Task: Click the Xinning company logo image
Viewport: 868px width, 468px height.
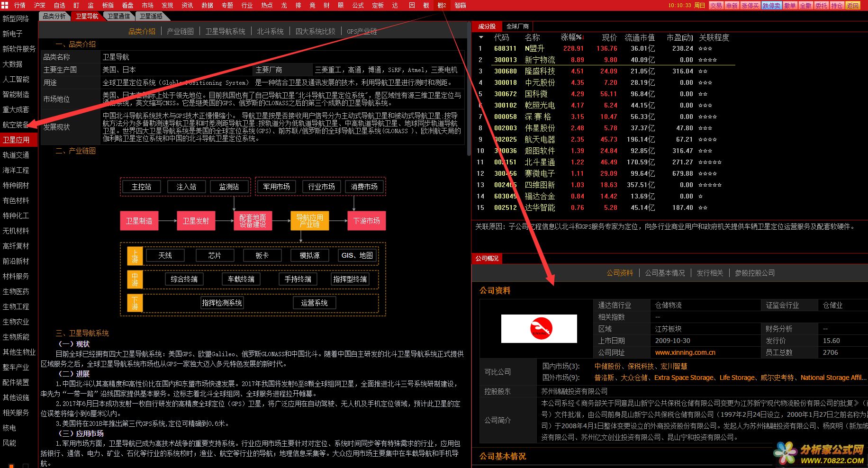Action: pos(539,329)
